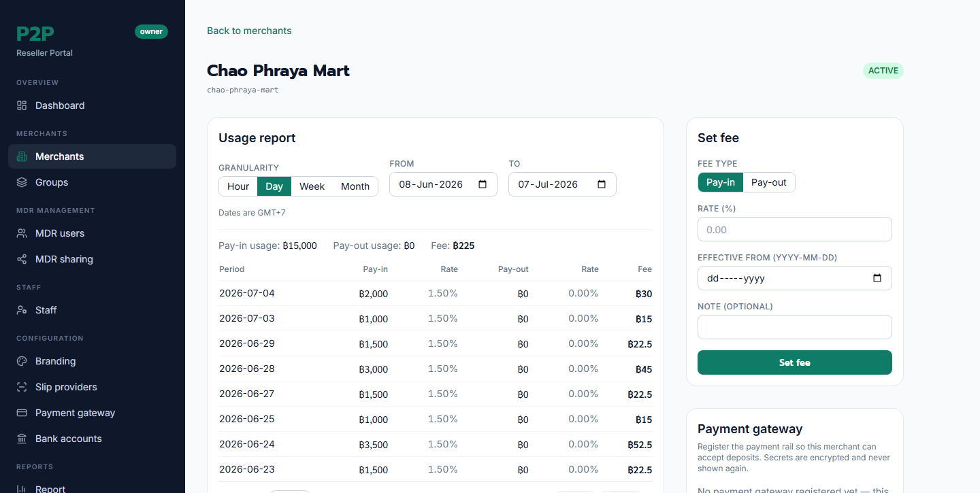980x493 pixels.
Task: Click the MDR users people icon
Action: tap(22, 233)
